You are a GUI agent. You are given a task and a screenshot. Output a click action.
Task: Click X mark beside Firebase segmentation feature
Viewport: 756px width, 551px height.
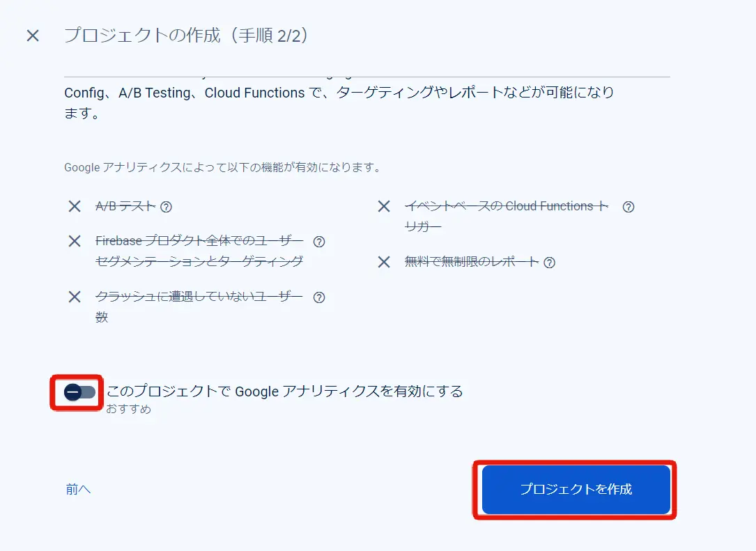pos(75,241)
